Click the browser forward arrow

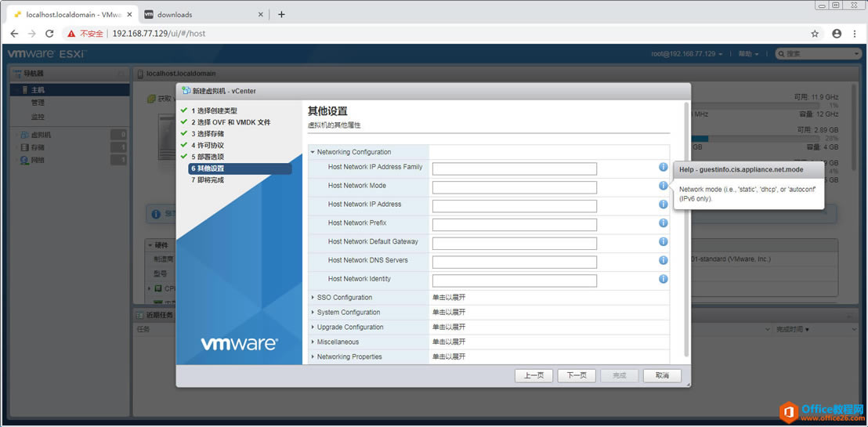[x=31, y=34]
